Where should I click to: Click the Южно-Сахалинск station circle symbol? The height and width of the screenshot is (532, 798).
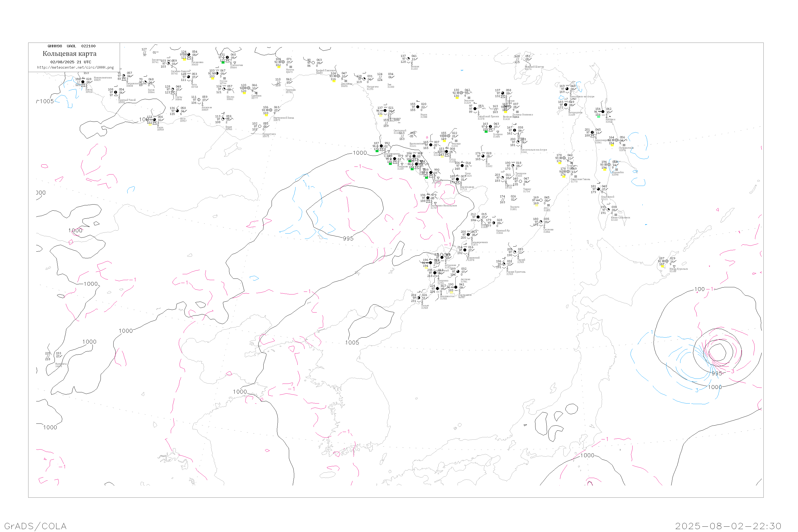tap(608, 210)
